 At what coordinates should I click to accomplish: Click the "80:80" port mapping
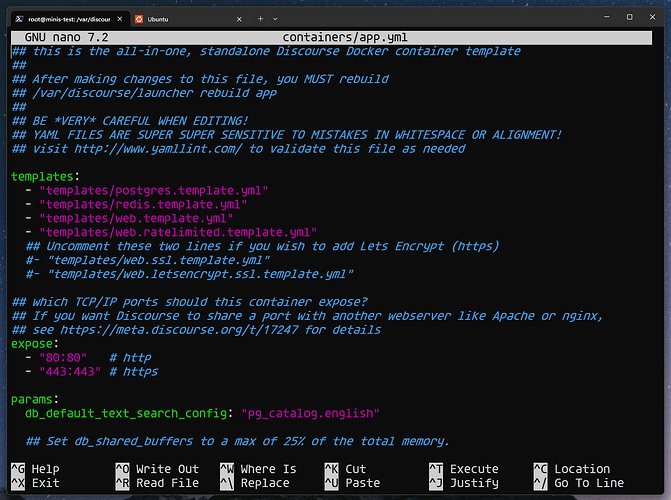(63, 357)
